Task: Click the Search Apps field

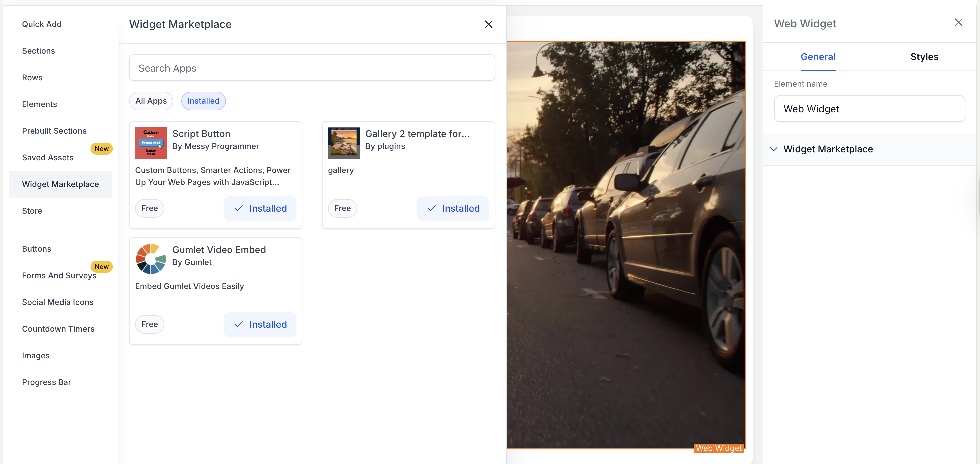Action: pyautogui.click(x=312, y=68)
